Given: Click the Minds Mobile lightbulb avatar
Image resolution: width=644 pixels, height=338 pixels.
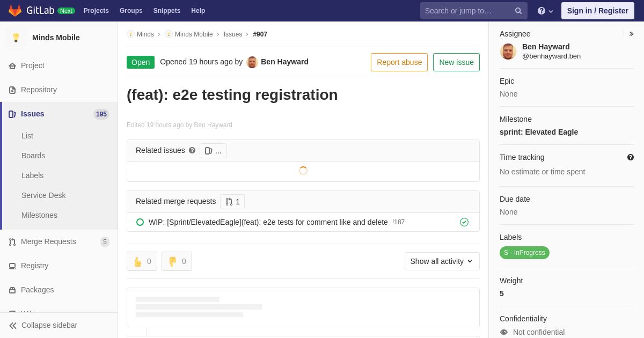Looking at the screenshot, I should (16, 38).
